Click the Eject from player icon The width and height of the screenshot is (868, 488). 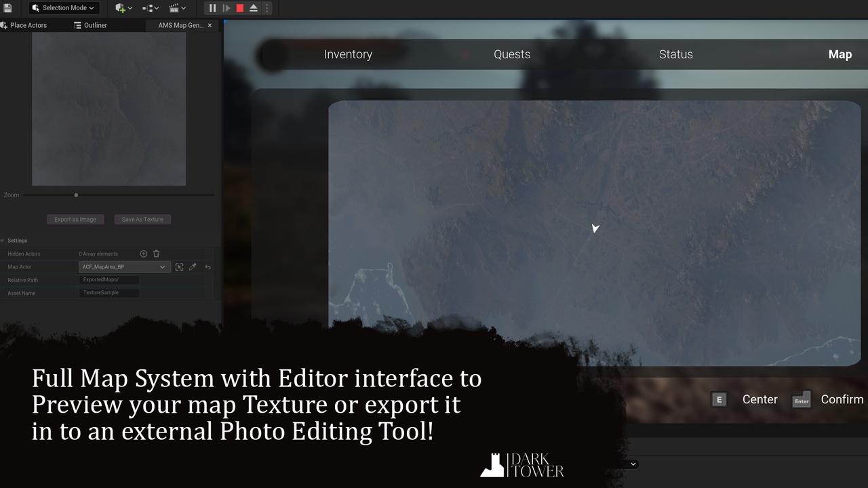pos(253,8)
